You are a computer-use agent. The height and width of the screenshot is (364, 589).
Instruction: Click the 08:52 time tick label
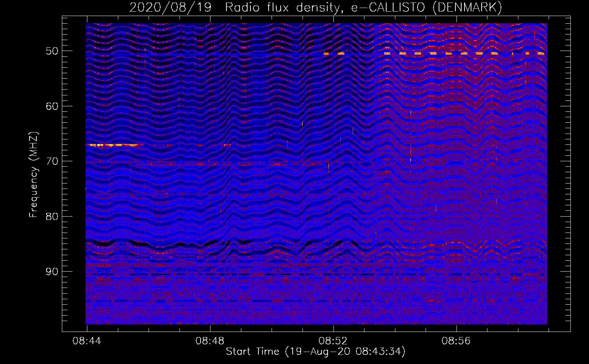[x=333, y=341]
